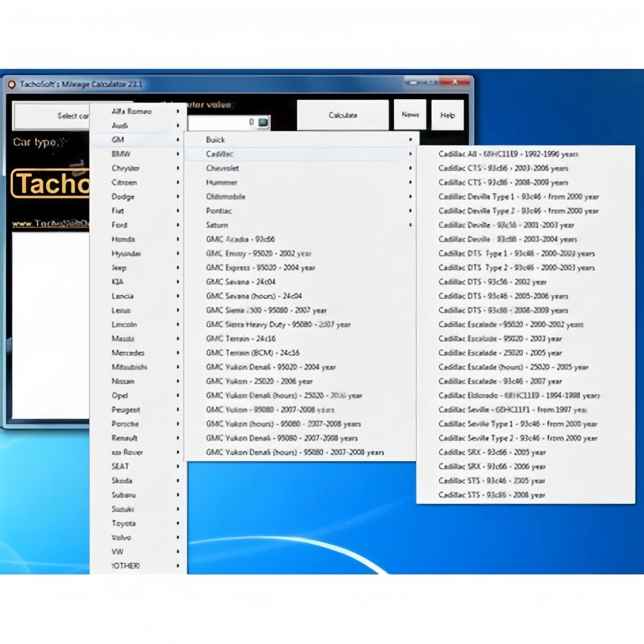
Task: Select Cadillac Escalade - 93c46 - 2007 year
Action: tap(526, 381)
